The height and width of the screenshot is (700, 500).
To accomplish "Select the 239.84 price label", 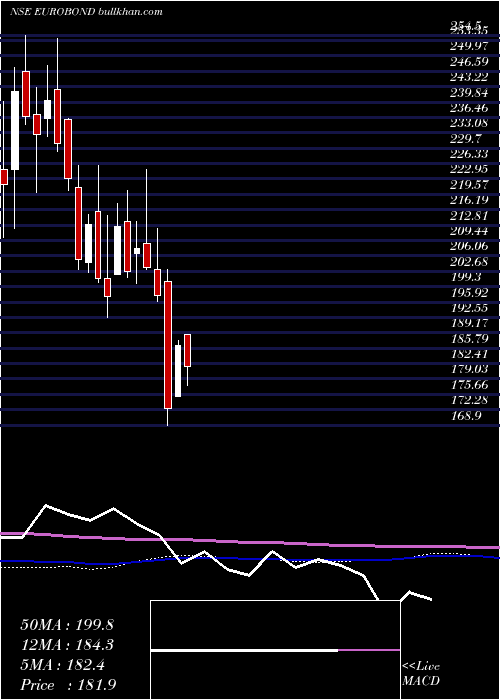I will pos(469,92).
